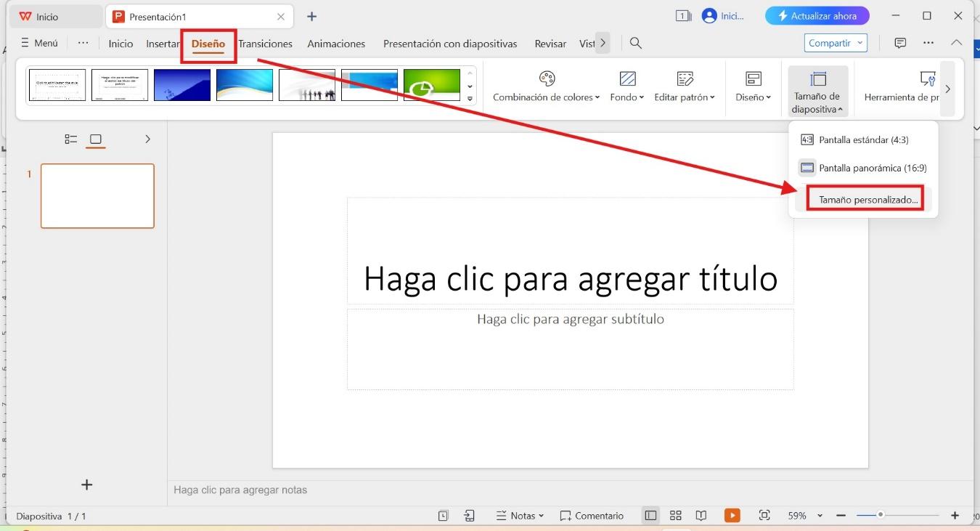Screen dimensions: 980x531
Task: Select the Editar patrón icon
Action: pyautogui.click(x=682, y=80)
